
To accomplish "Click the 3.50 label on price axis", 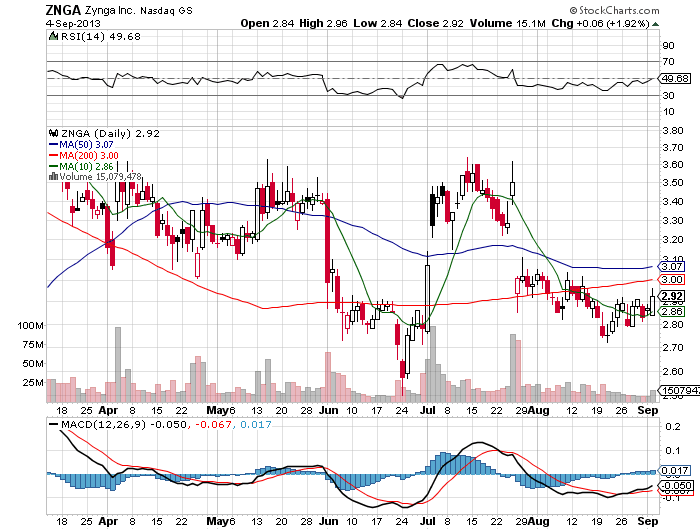I will [x=673, y=182].
